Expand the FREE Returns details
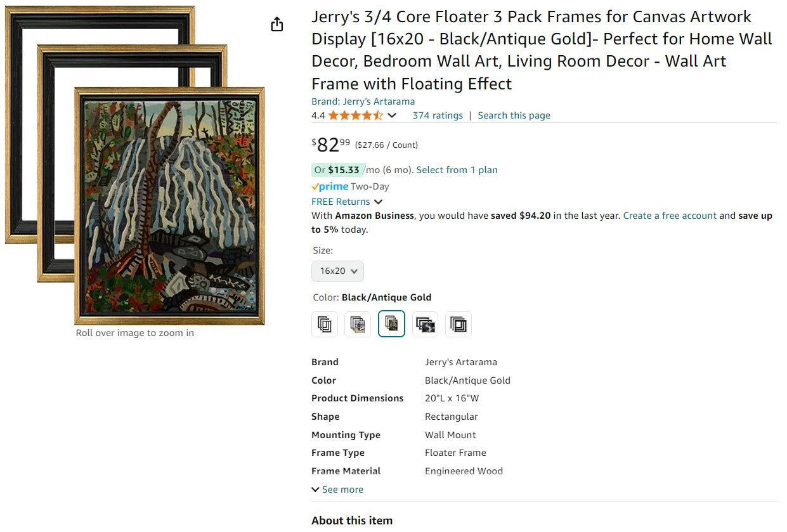This screenshot has width=787, height=532. click(x=347, y=201)
